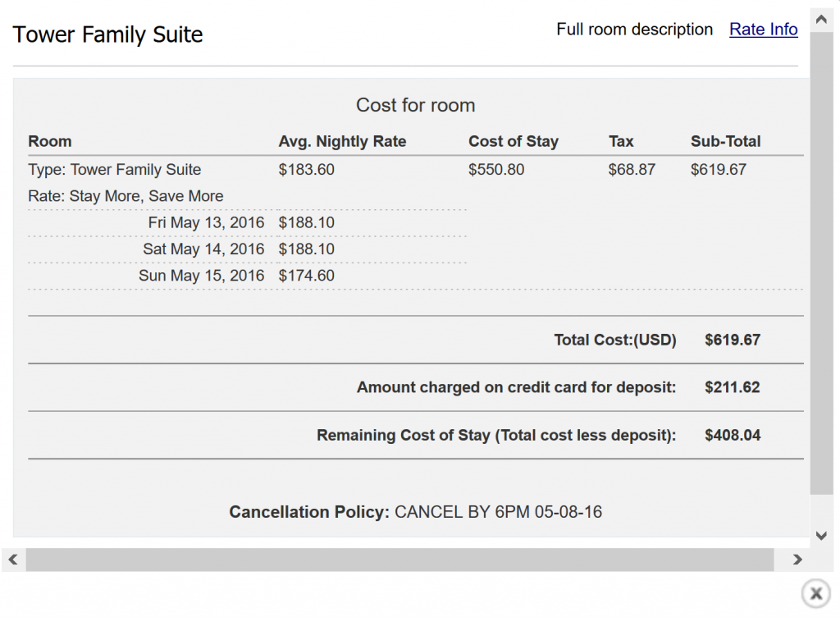Select the Fri May 13, 2016 row

point(206,222)
